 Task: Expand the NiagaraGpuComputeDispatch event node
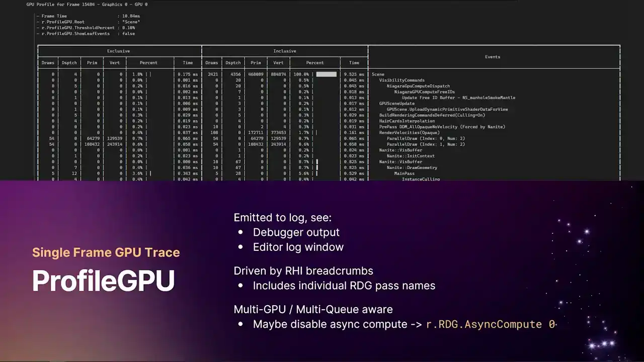418,86
